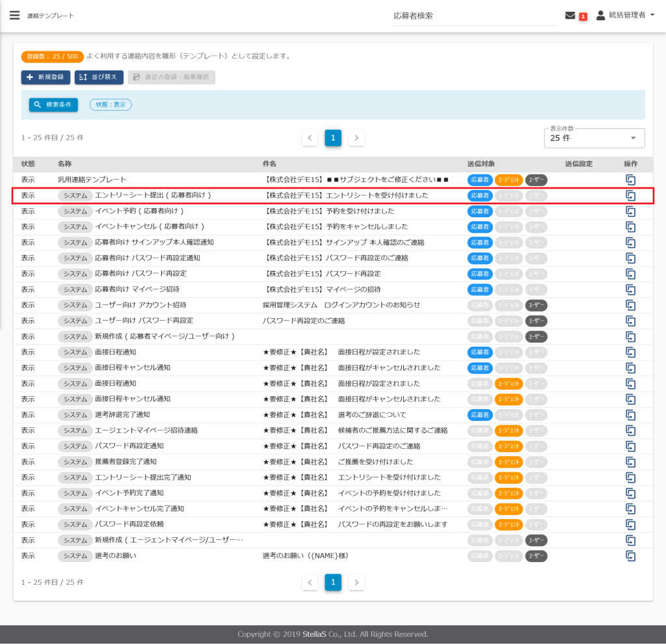
Task: Click copy icon for 推薦者登録完了通知 row
Action: pyautogui.click(x=630, y=462)
